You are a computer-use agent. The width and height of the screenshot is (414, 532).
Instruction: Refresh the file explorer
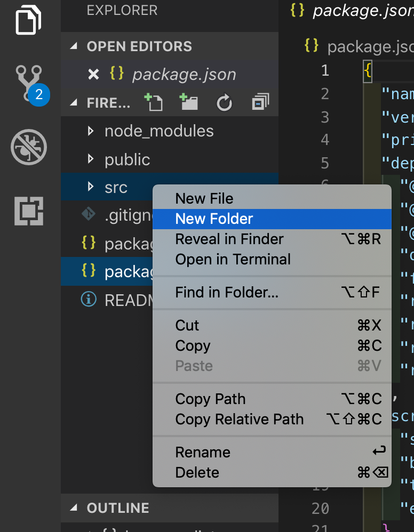(x=225, y=103)
